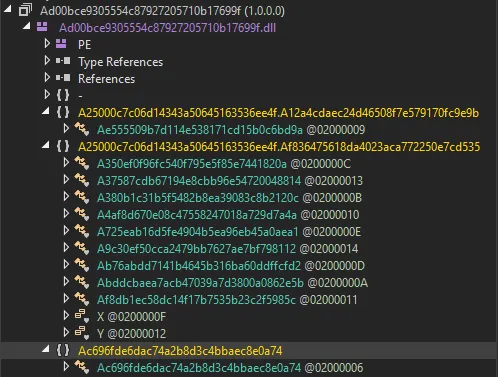Select the Ae555509b7d114e538171cd15b0c6bd9a @02000009 text
Screen dimensions: 498x377
pos(231,130)
